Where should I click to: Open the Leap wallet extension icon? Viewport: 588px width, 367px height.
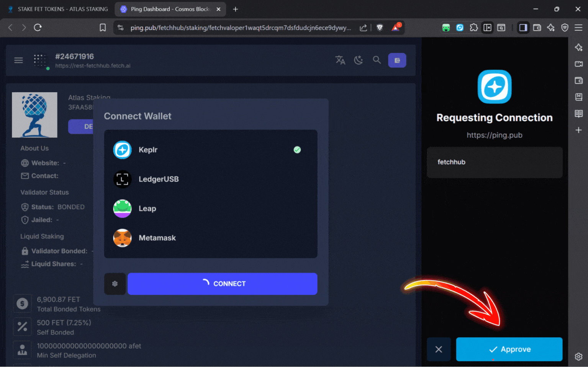[446, 28]
